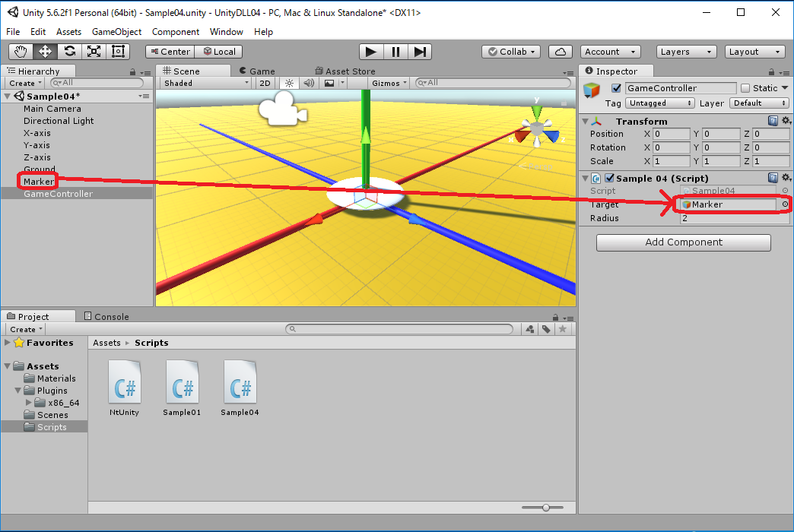This screenshot has height=532, width=794.
Task: Click the Add Component button
Action: [683, 242]
